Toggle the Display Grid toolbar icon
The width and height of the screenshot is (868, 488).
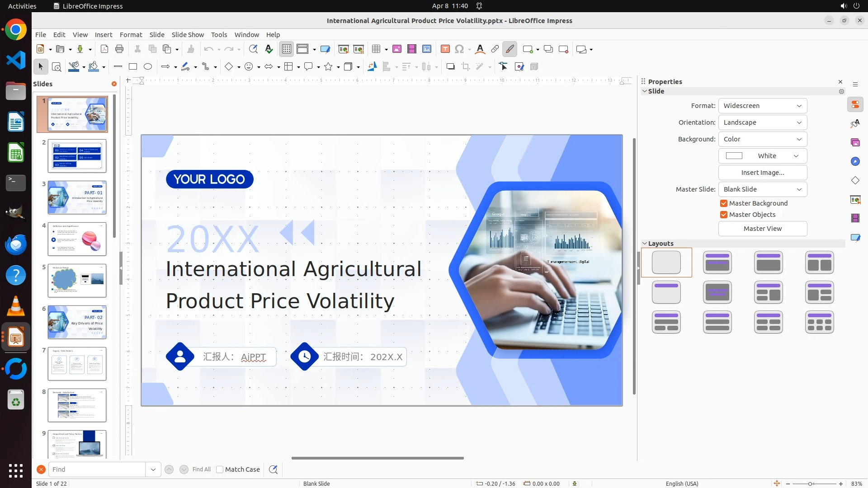[x=287, y=49]
